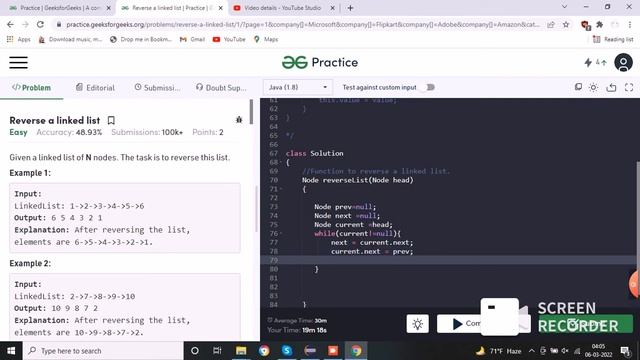The height and width of the screenshot is (360, 640).
Task: Click the bug report icon
Action: coord(239,120)
